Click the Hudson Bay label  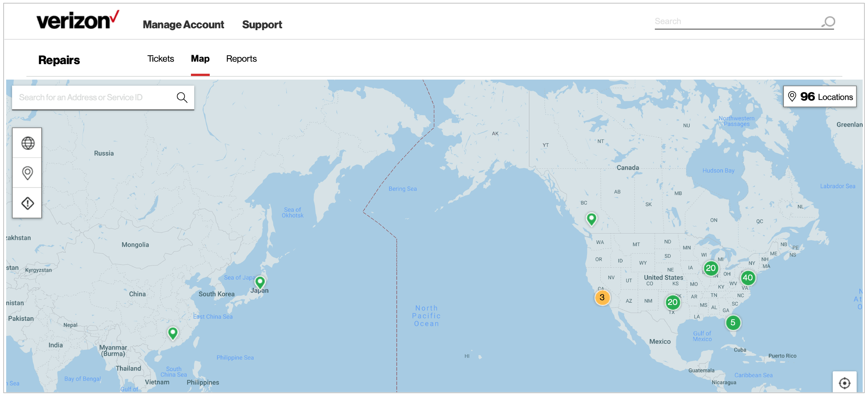tap(718, 171)
